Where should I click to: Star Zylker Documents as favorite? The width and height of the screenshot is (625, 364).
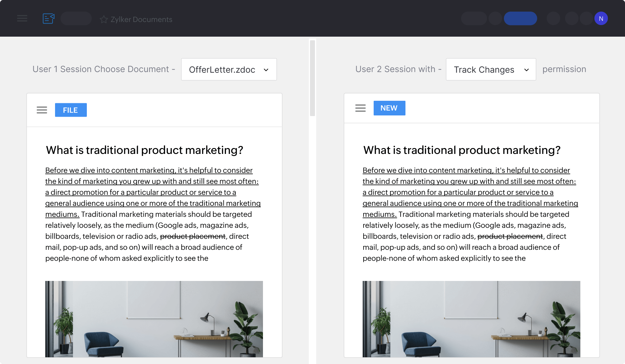click(104, 20)
